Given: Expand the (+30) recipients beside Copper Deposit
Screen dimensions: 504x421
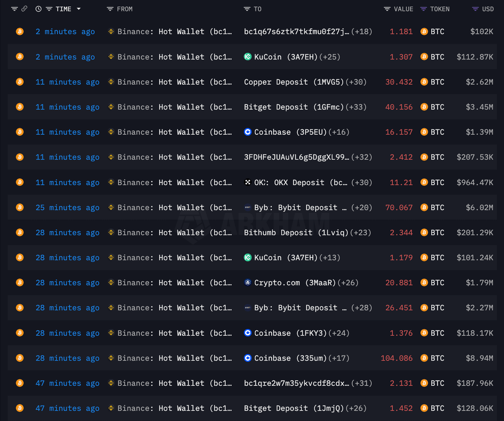Looking at the screenshot, I should 356,82.
